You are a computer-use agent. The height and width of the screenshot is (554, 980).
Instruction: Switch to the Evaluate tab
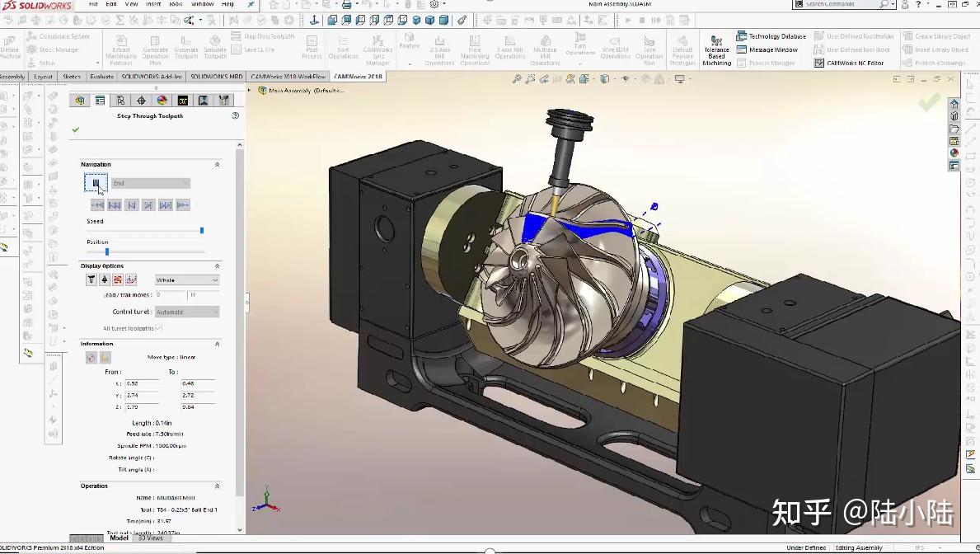point(102,77)
